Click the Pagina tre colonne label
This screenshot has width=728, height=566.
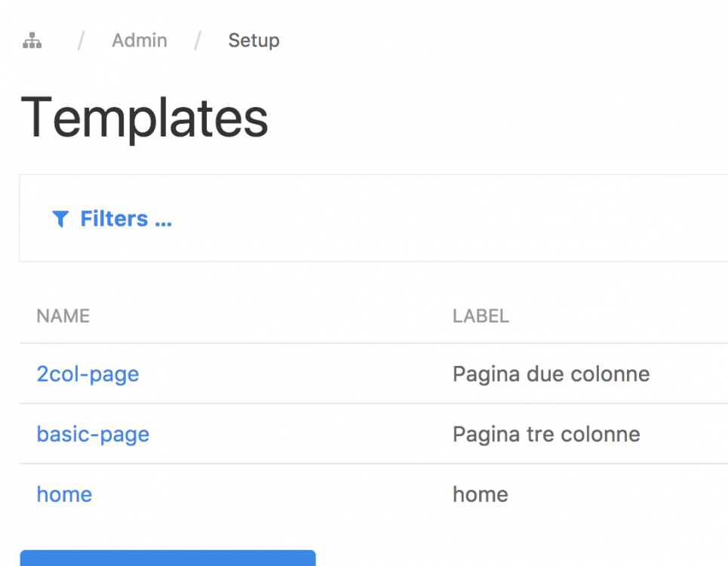click(546, 434)
